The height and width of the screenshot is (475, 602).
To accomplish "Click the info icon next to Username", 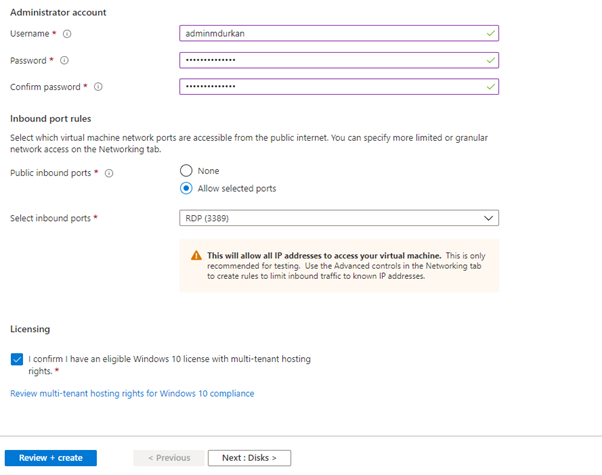I will 67,33.
